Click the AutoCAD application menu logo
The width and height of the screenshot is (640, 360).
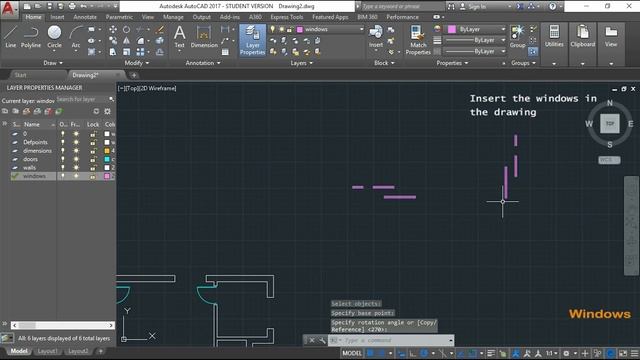[x=8, y=8]
